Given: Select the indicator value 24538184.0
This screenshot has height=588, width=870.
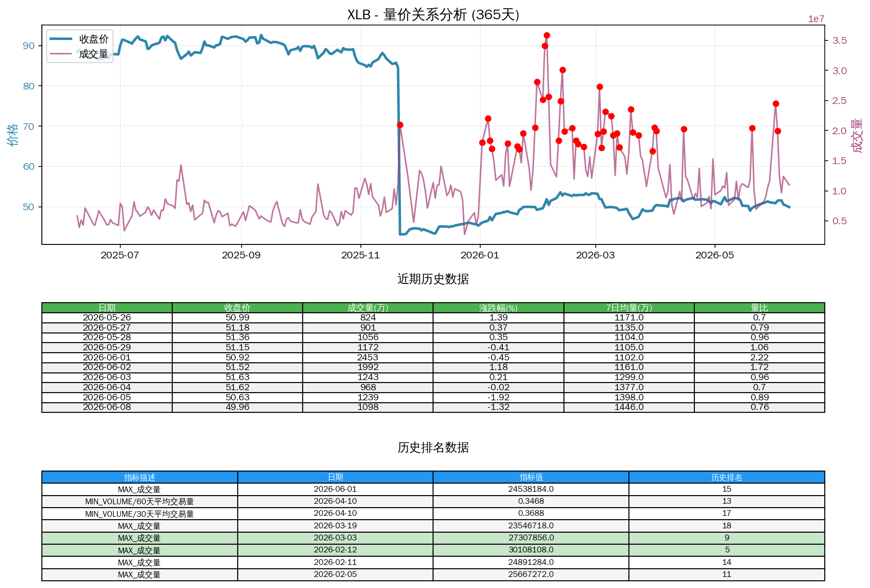Looking at the screenshot, I should pyautogui.click(x=531, y=489).
